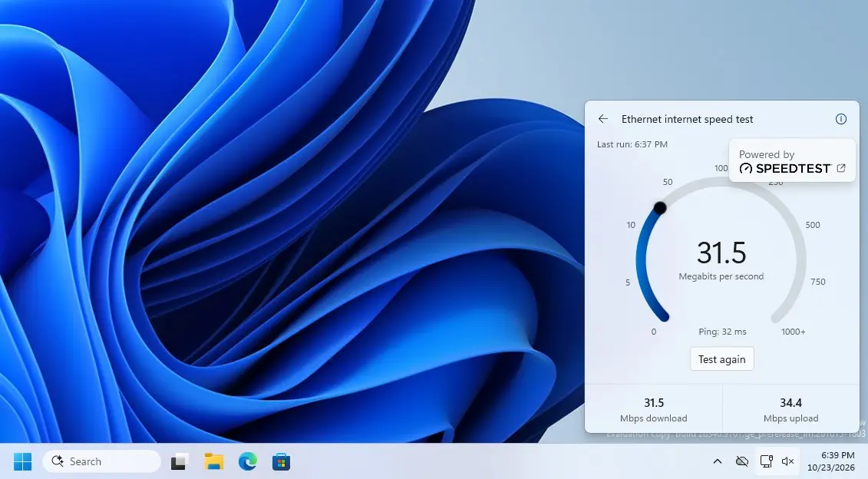This screenshot has height=479, width=868.
Task: Click the black gauge needle knob
Action: (660, 208)
